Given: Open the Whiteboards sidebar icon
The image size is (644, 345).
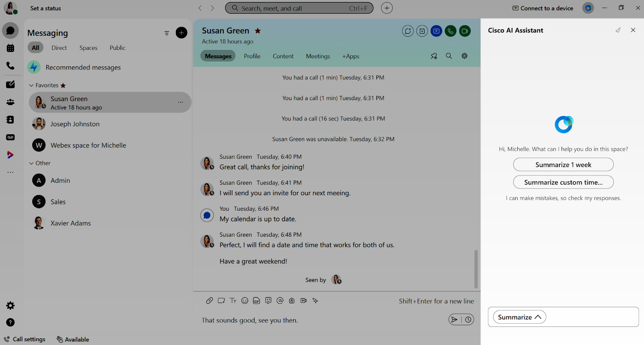Looking at the screenshot, I should (10, 84).
